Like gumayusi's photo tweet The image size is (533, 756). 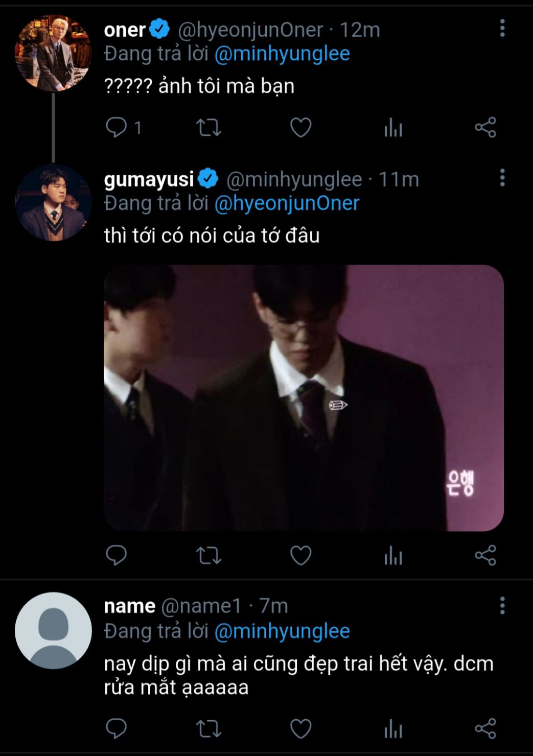point(300,555)
